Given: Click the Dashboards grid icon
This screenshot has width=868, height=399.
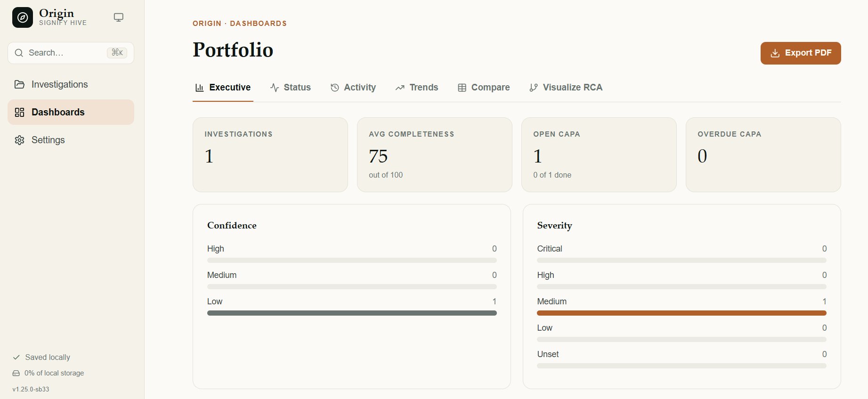Looking at the screenshot, I should pyautogui.click(x=19, y=112).
